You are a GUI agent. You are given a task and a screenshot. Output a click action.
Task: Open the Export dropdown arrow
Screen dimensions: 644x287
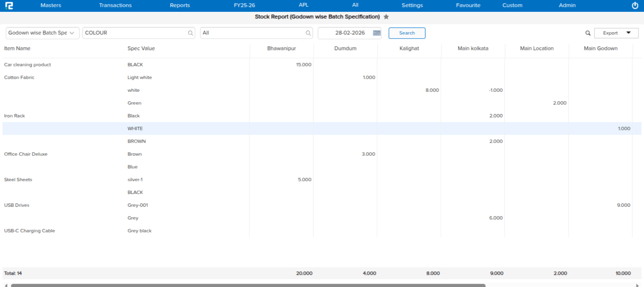click(629, 33)
